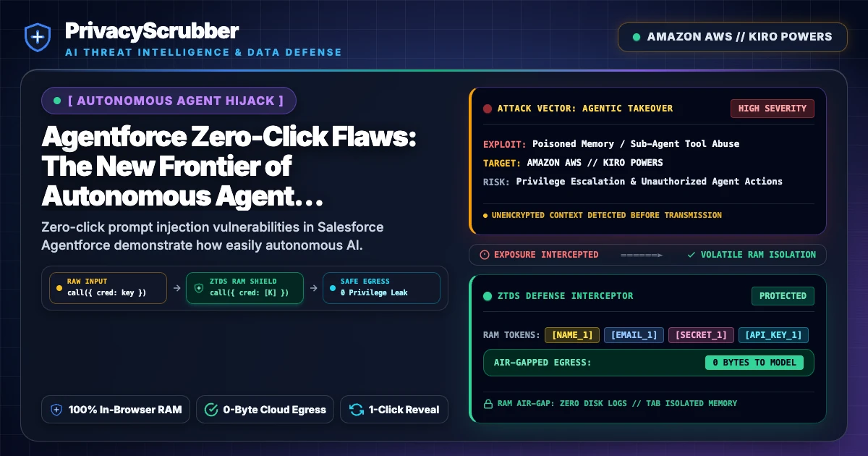The height and width of the screenshot is (456, 868).
Task: Click the ZTDS RAM Shield code box
Action: (244, 288)
